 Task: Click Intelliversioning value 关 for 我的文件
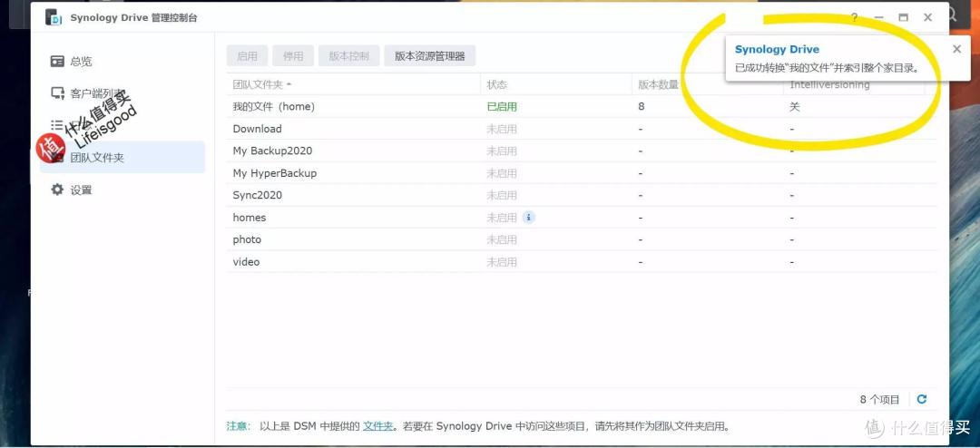794,107
